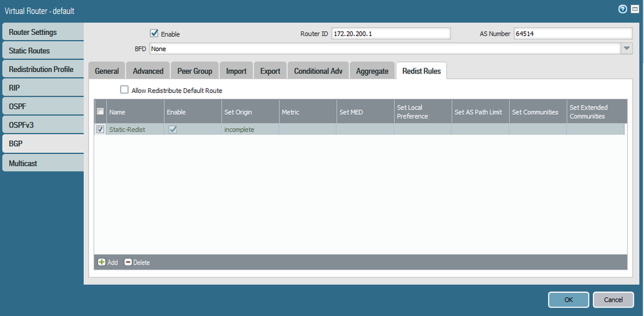Screen dimensions: 644x316
Task: Click the Set MED column header
Action: tap(365, 112)
